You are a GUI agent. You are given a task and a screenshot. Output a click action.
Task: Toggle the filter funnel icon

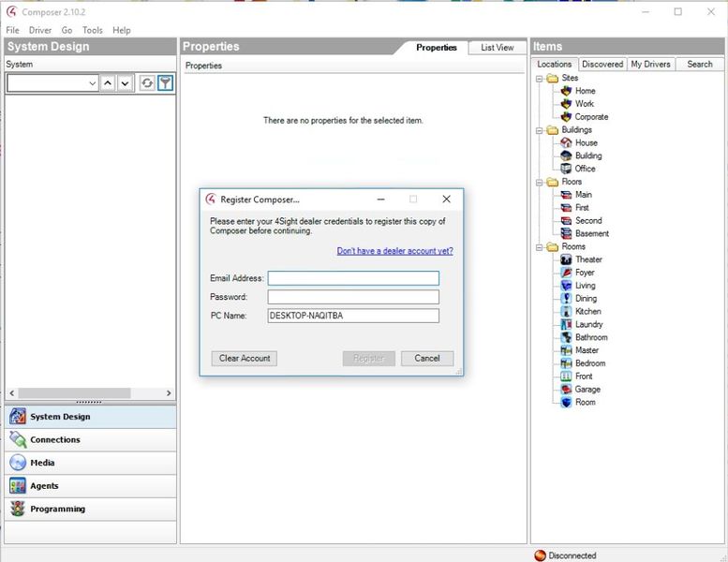click(x=165, y=83)
